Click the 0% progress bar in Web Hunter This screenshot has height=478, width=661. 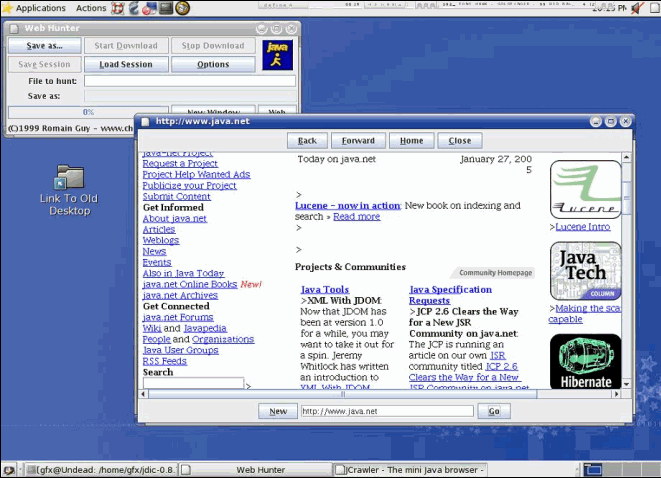tap(89, 112)
